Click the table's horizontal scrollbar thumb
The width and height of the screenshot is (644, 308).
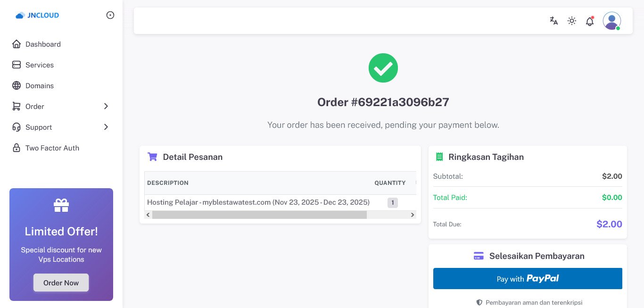click(x=259, y=215)
